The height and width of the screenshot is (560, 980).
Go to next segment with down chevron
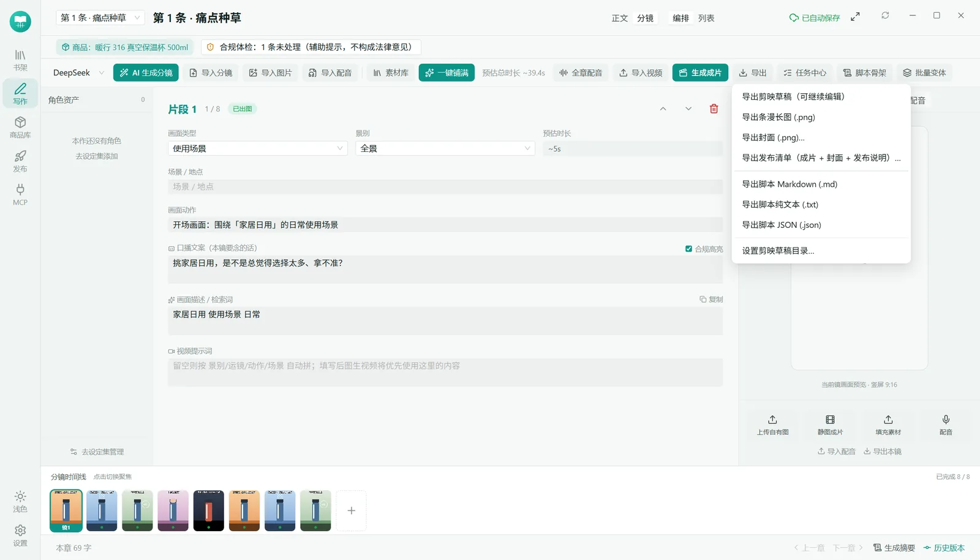point(688,108)
